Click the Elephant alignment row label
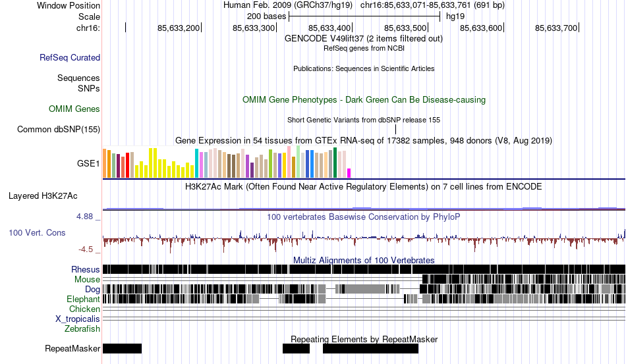Image resolution: width=626 pixels, height=364 pixels. click(x=83, y=299)
